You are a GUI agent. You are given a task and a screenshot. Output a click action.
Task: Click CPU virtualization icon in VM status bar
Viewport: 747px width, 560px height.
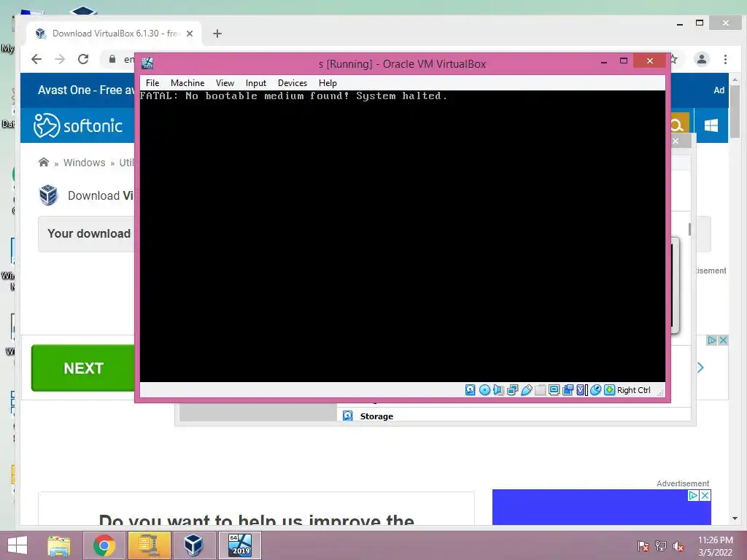point(581,390)
